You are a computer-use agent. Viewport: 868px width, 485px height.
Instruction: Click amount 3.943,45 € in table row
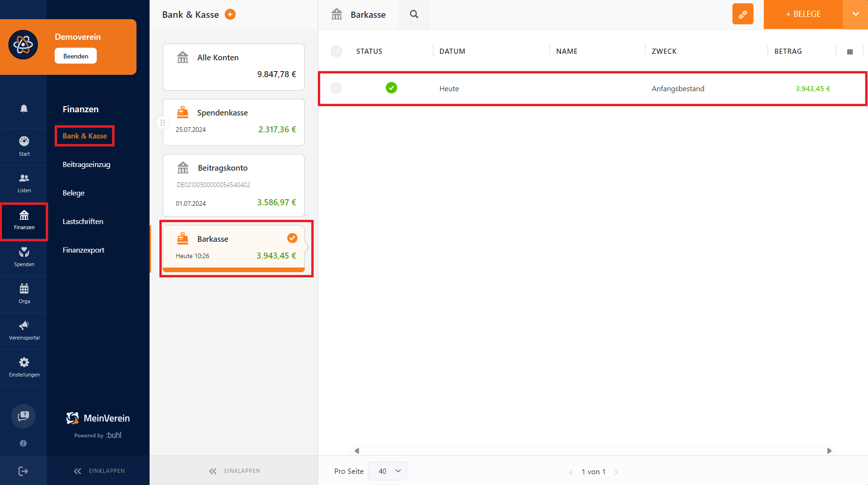point(813,89)
